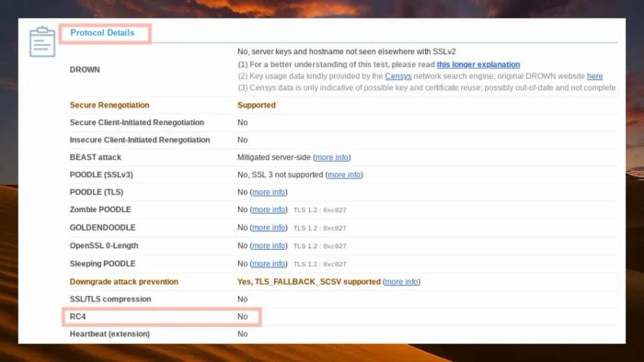Open 'more info' link for BEAST attack
This screenshot has width=644, height=362.
click(332, 157)
